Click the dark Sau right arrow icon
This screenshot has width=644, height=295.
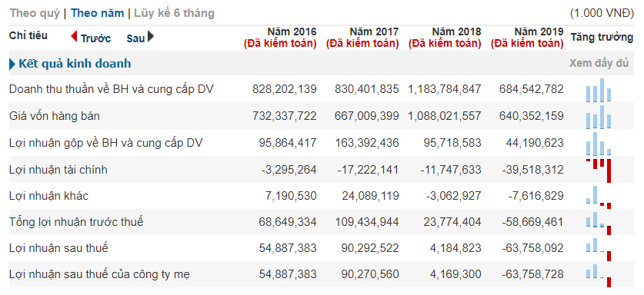151,37
